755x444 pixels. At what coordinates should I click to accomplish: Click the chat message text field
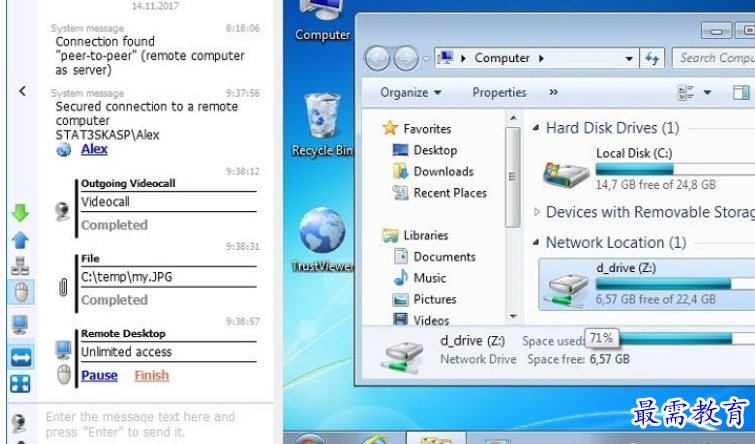pyautogui.click(x=150, y=424)
